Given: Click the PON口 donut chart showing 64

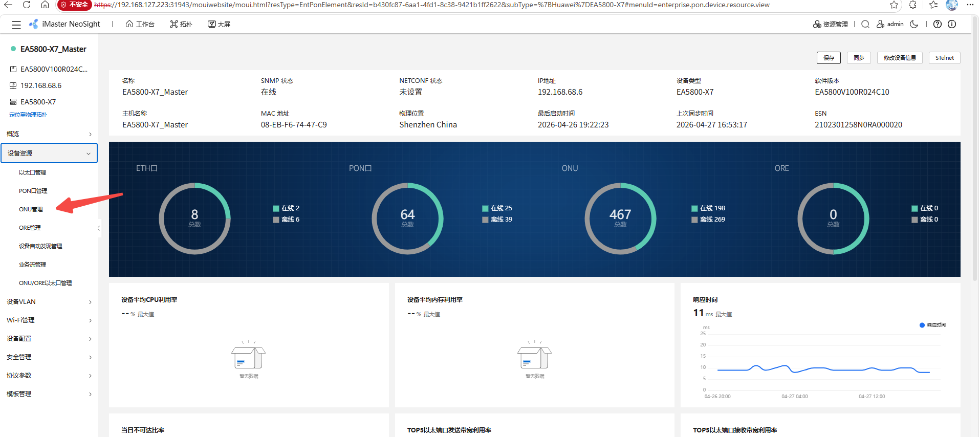Looking at the screenshot, I should (x=407, y=218).
